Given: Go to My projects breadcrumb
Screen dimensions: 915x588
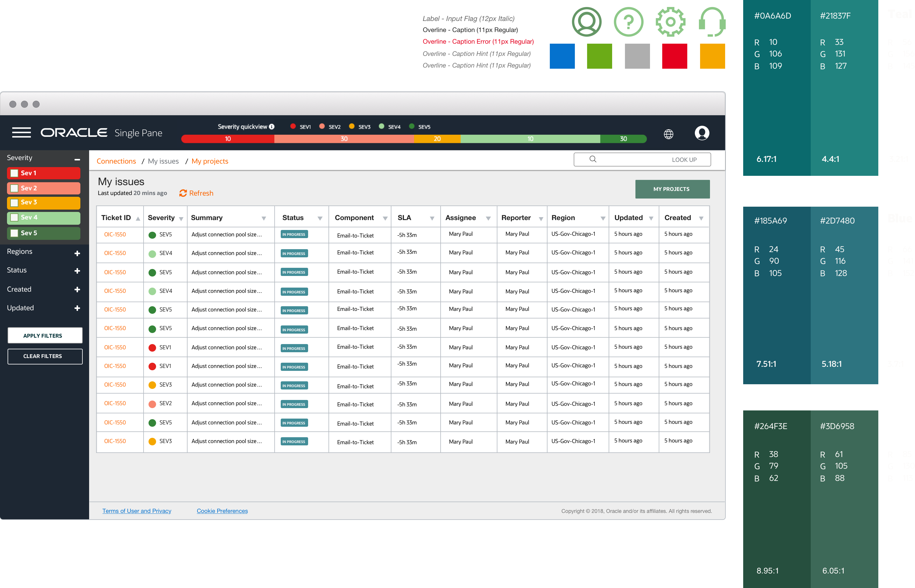Looking at the screenshot, I should [x=210, y=161].
